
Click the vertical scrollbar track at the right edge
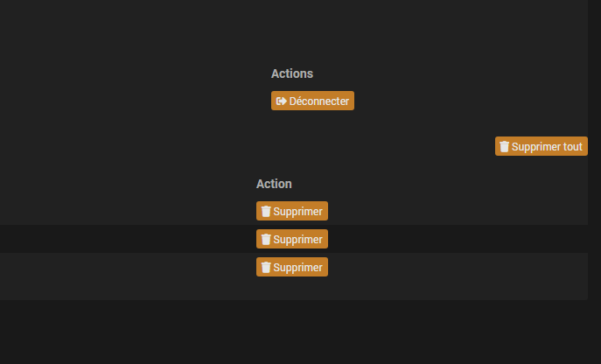click(595, 182)
